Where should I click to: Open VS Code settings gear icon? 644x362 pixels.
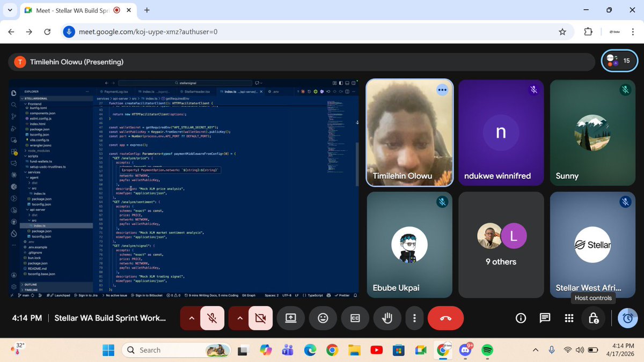pyautogui.click(x=13, y=287)
